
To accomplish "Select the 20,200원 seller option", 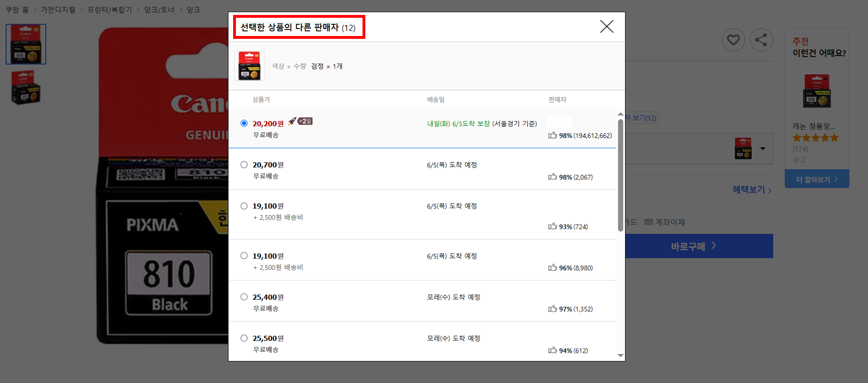I will (244, 123).
